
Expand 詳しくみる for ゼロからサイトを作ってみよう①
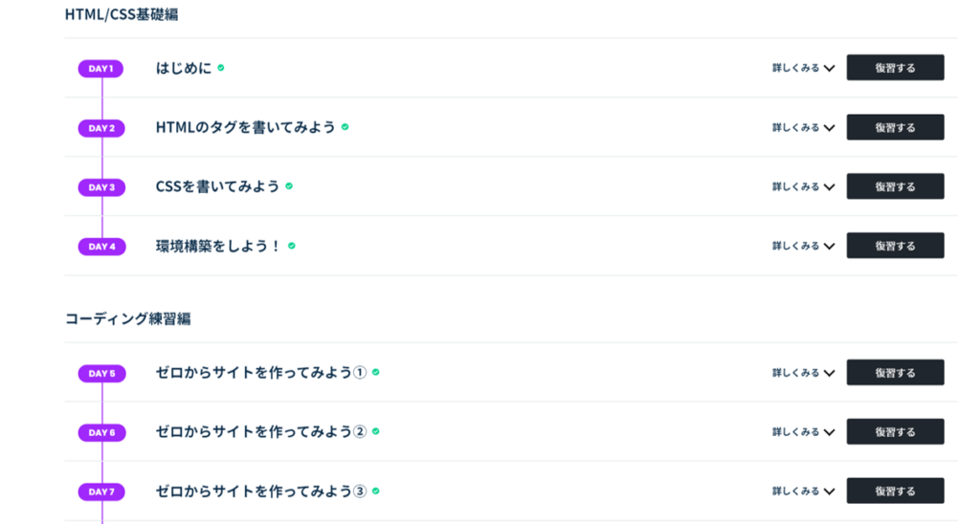coord(803,373)
